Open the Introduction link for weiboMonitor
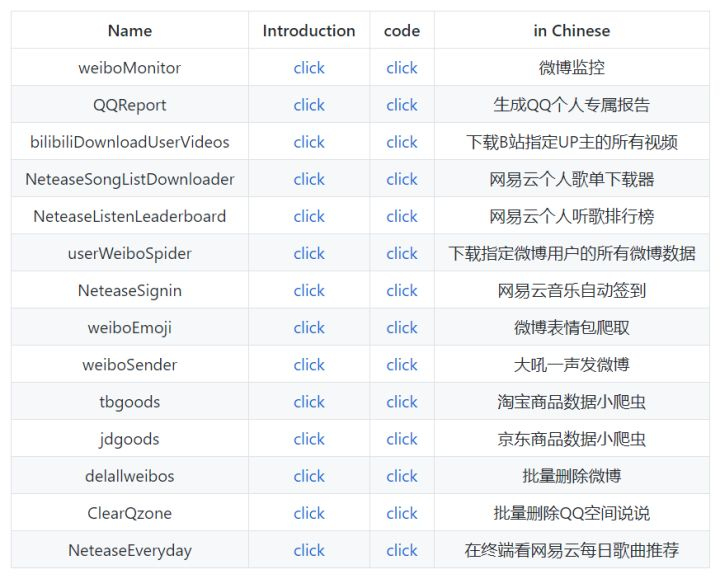The height and width of the screenshot is (579, 720). [x=309, y=68]
